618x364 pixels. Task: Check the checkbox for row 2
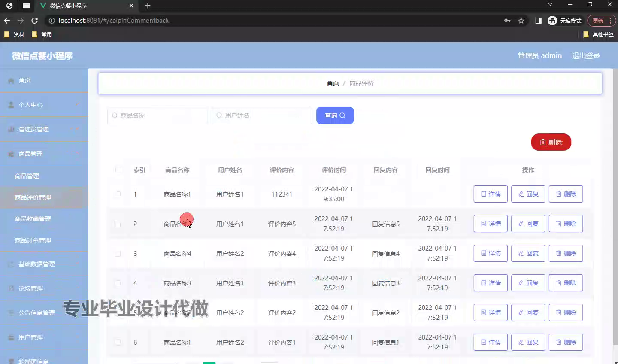coord(118,224)
